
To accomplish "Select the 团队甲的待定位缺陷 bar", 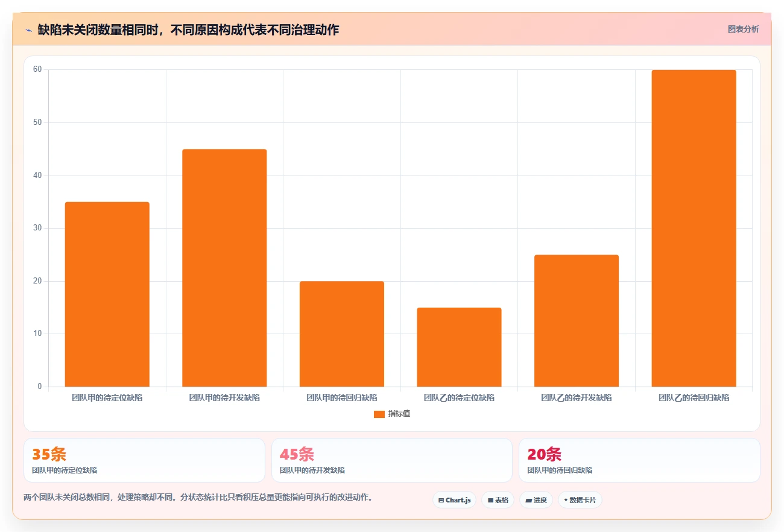I will [107, 294].
